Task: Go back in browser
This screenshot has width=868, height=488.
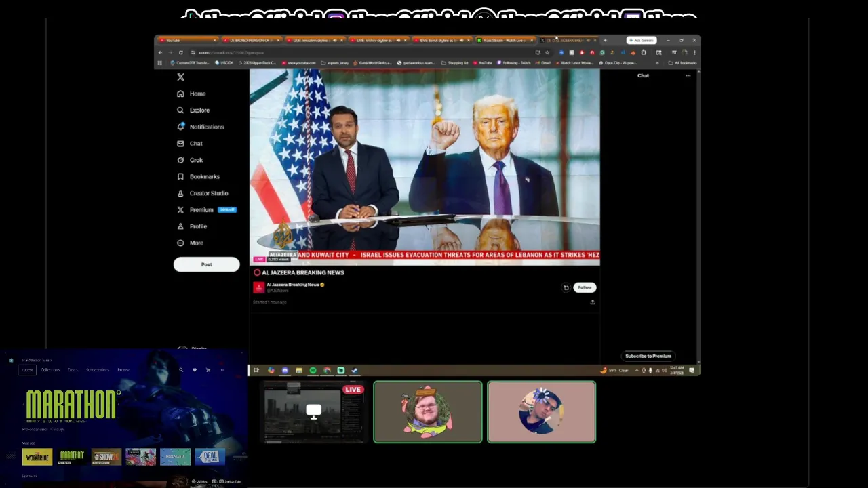Action: coord(160,52)
